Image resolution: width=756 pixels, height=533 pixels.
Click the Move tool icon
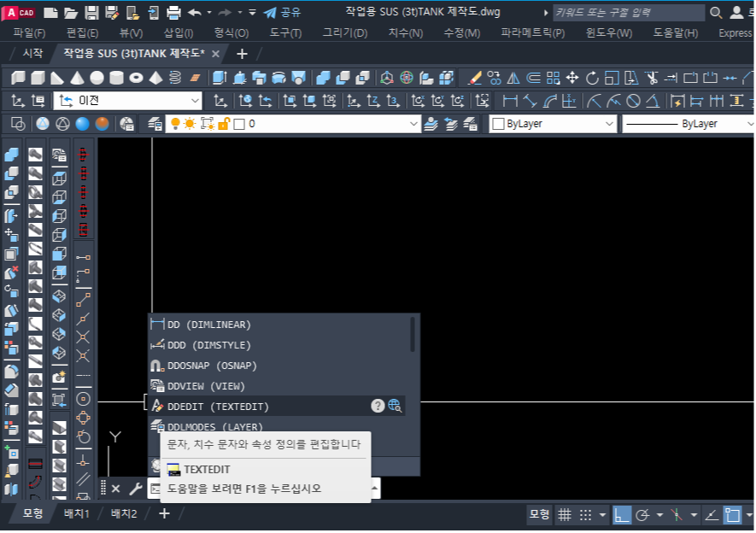pos(572,78)
